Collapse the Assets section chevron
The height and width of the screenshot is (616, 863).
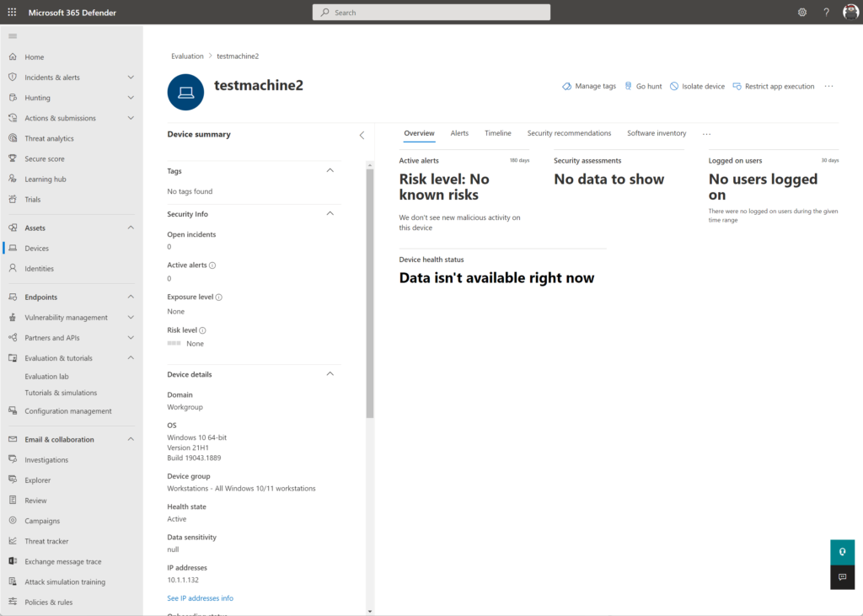131,228
